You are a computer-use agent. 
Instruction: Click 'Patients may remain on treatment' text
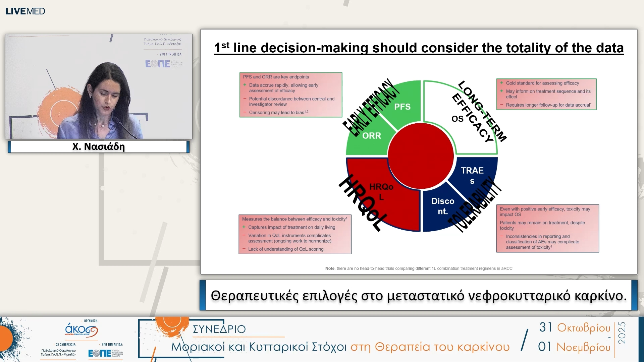click(x=542, y=225)
